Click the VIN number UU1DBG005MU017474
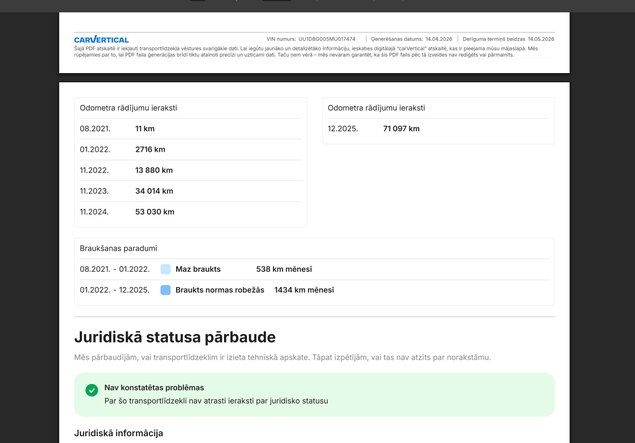 point(327,39)
